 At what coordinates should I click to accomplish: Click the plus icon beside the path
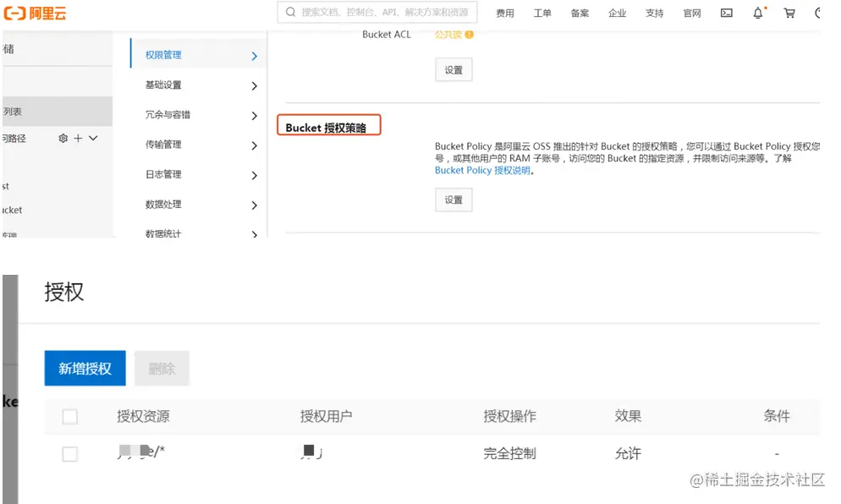[x=79, y=139]
